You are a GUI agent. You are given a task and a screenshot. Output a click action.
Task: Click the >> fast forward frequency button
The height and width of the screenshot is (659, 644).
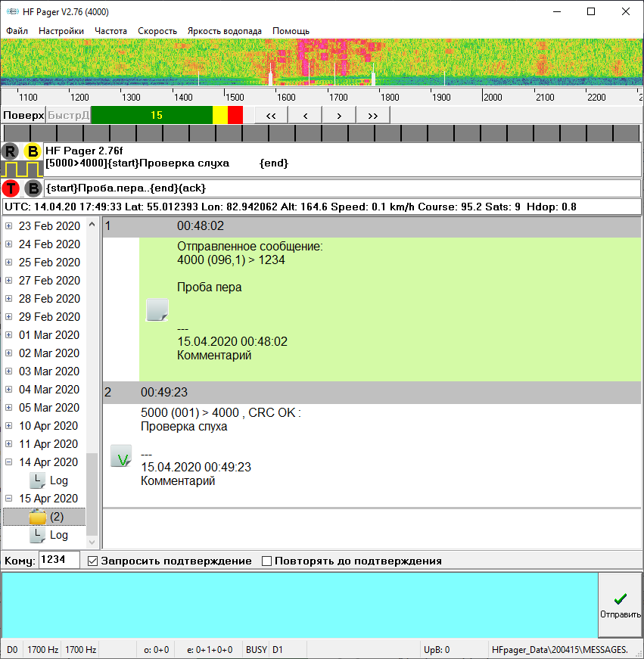point(372,115)
